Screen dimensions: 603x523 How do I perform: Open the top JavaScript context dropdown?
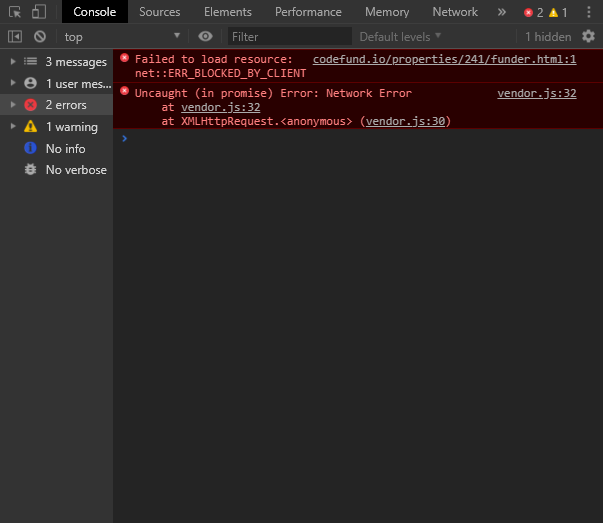pyautogui.click(x=122, y=37)
